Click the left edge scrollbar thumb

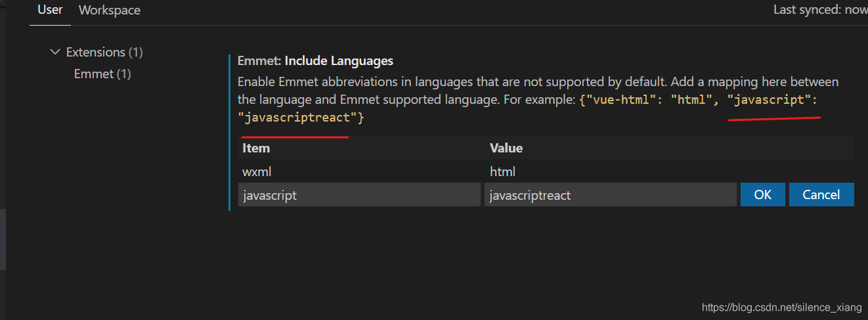(3, 240)
